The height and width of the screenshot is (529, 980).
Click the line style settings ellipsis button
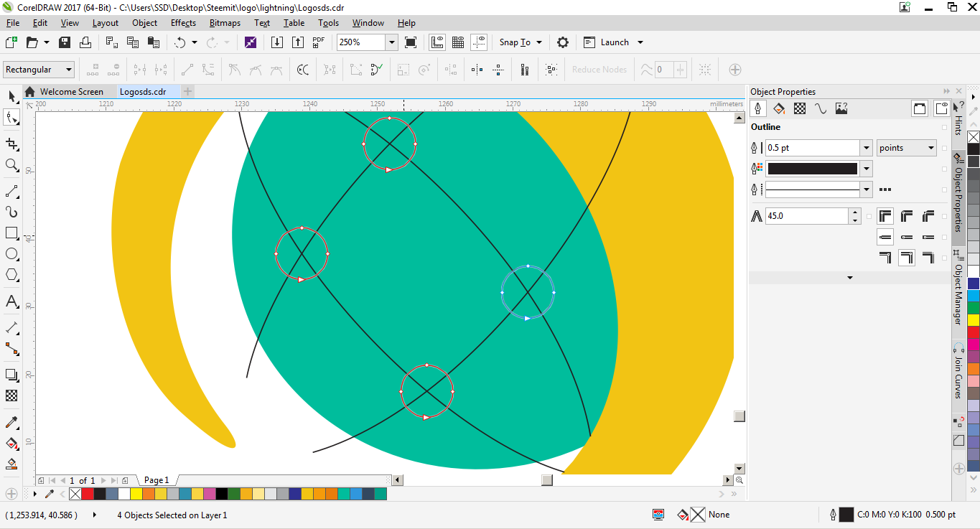(885, 189)
